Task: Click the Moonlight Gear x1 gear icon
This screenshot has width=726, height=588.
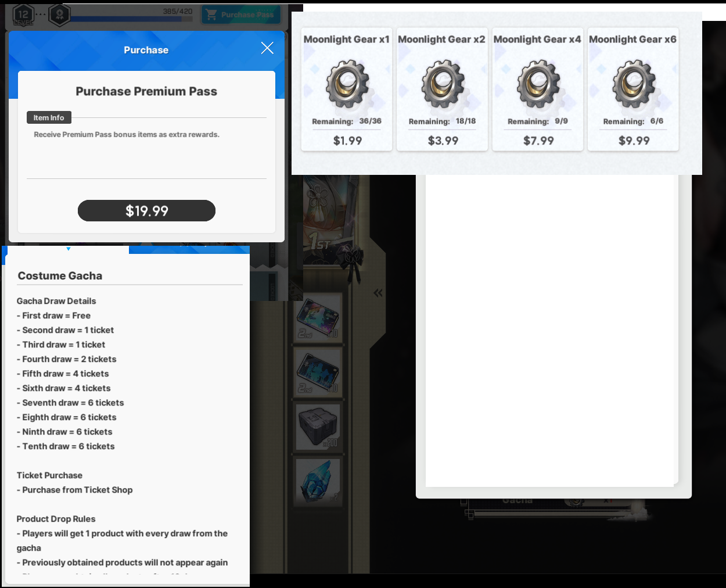Action: pos(347,84)
